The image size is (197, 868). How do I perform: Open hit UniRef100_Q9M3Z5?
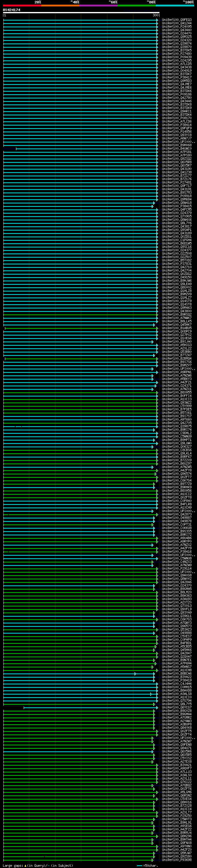coord(177,37)
